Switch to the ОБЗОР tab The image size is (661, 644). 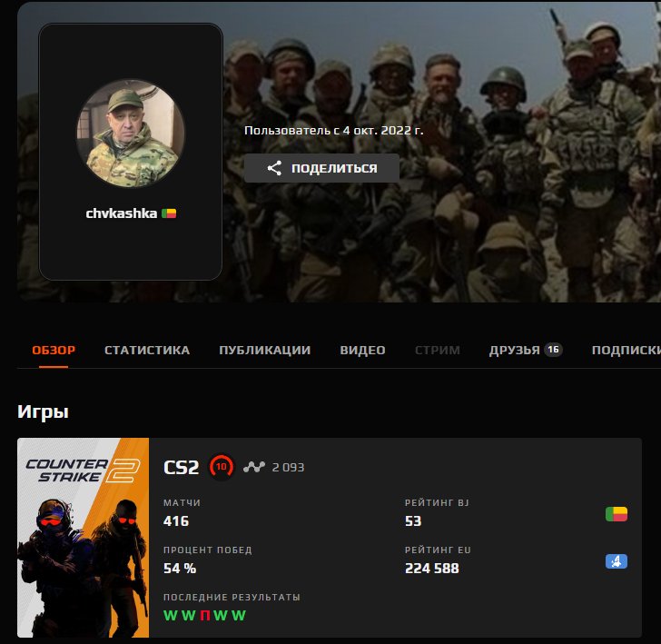click(54, 350)
